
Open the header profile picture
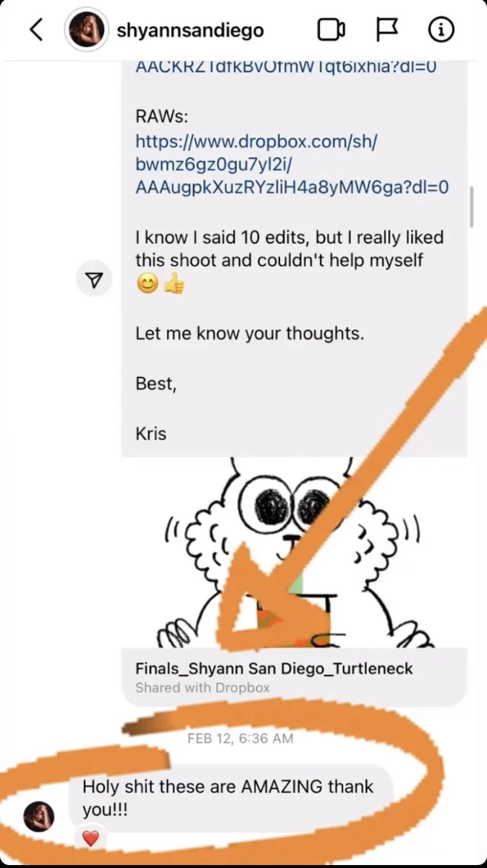[86, 29]
